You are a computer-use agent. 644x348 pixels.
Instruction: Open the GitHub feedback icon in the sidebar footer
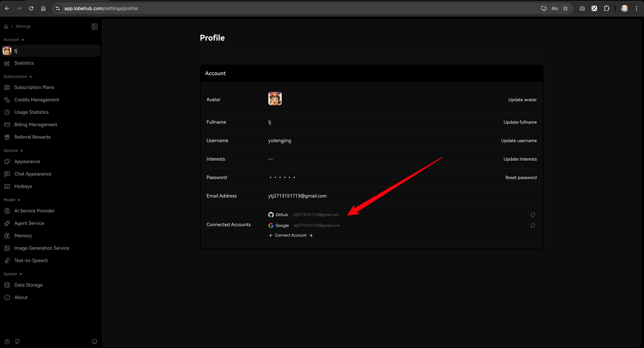(17, 342)
